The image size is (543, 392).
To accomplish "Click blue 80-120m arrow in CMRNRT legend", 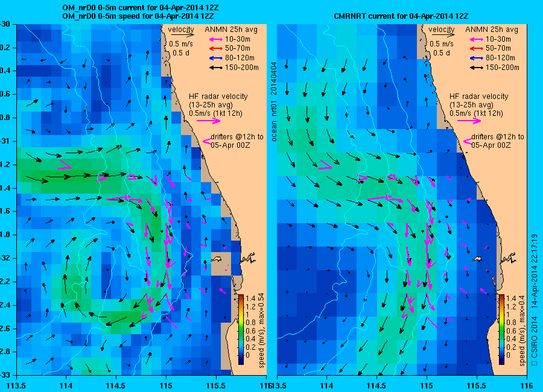I will [477, 58].
